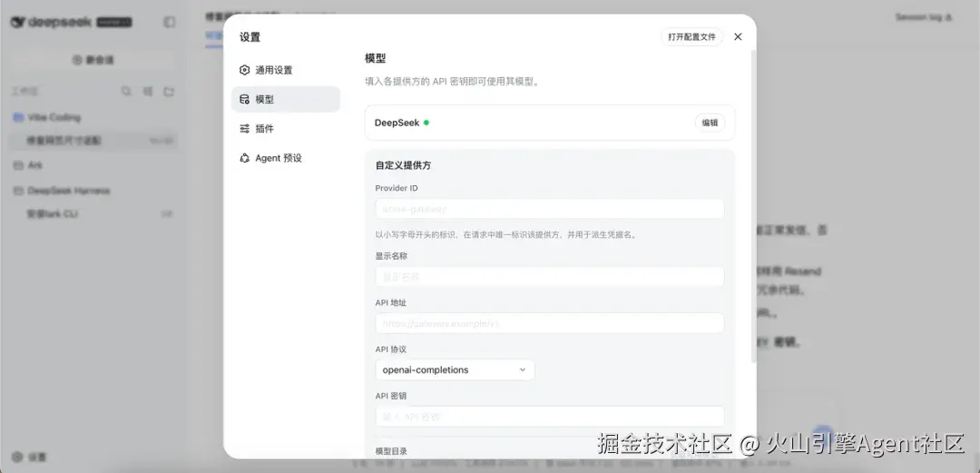Click the new folder icon in workspace header
This screenshot has height=473, width=980.
[x=169, y=92]
